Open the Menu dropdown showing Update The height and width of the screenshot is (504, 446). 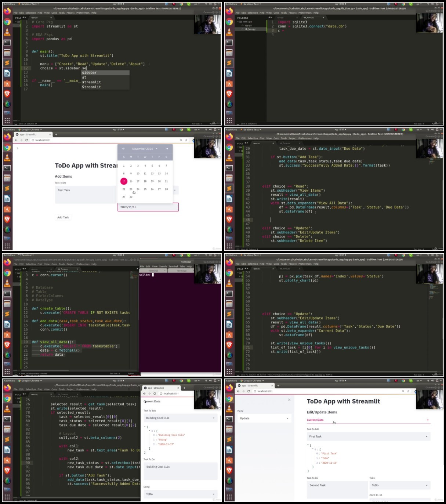tap(264, 418)
